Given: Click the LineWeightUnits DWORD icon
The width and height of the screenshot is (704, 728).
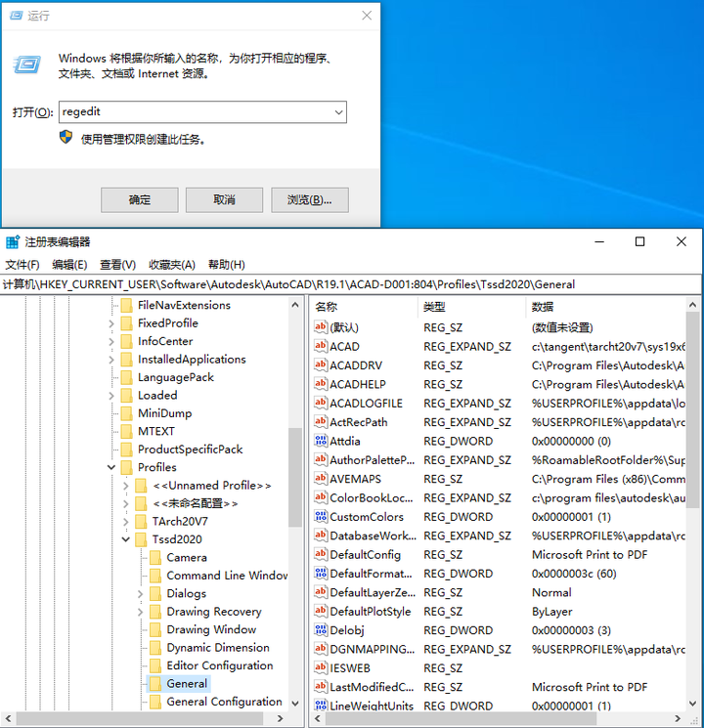Looking at the screenshot, I should coord(320,706).
